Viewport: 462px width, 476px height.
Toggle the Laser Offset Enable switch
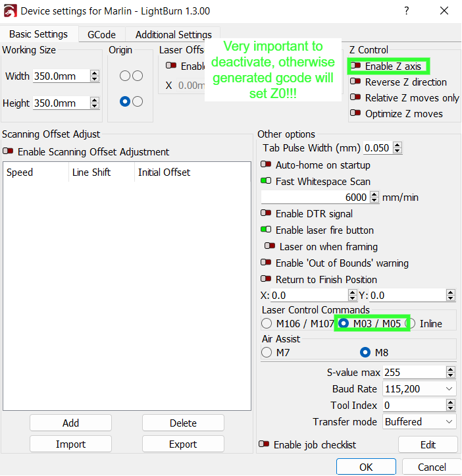point(171,65)
